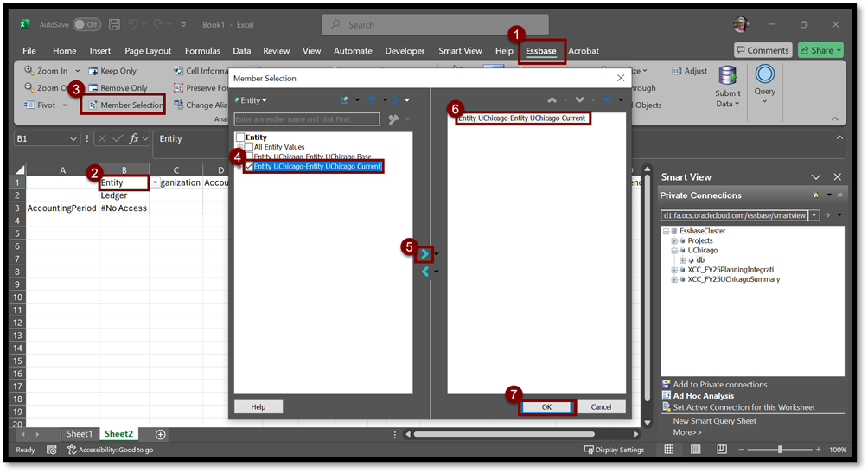Screen dimensions: 868x473
Task: Check the Entity UChicago Base checkbox
Action: click(249, 157)
